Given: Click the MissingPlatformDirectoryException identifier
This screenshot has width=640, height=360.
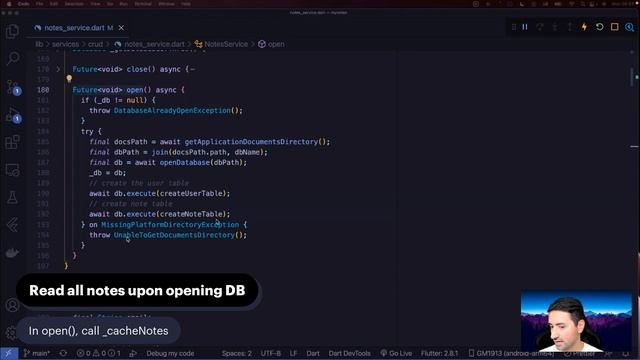Looking at the screenshot, I should click(x=170, y=224).
